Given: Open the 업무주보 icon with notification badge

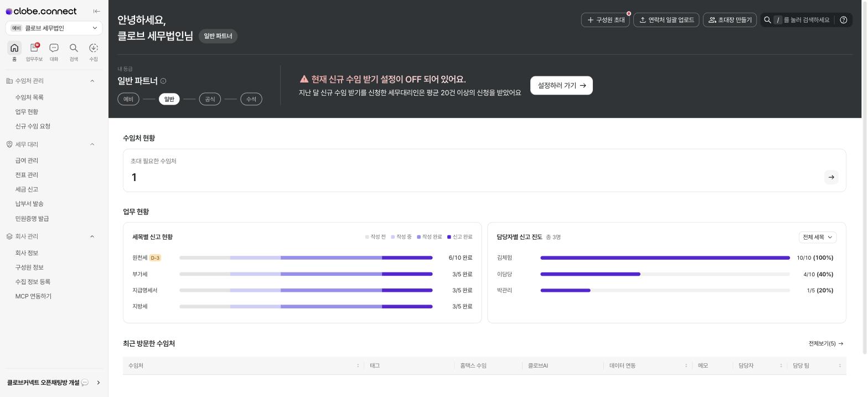Looking at the screenshot, I should pos(34,48).
